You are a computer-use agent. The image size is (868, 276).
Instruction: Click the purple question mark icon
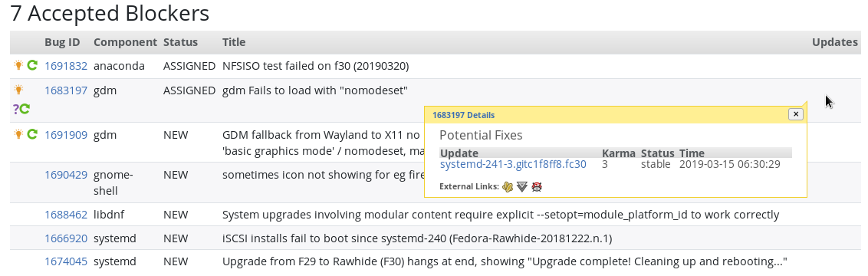[x=15, y=110]
